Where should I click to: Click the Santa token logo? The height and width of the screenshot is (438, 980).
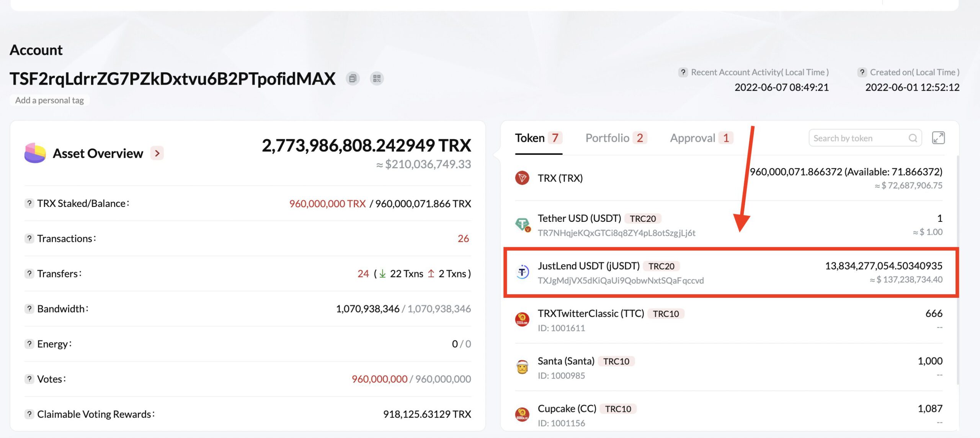click(x=522, y=367)
